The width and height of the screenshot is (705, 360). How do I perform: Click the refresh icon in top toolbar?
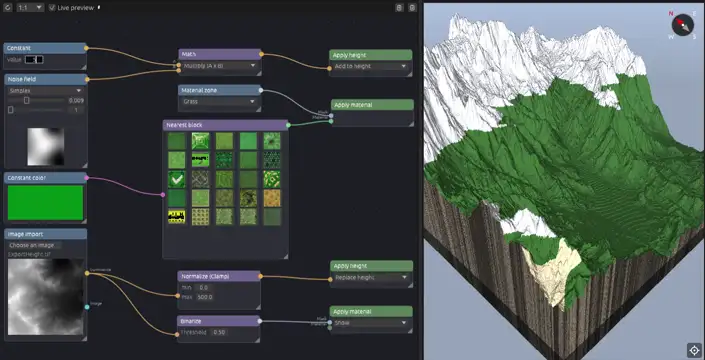(7, 8)
